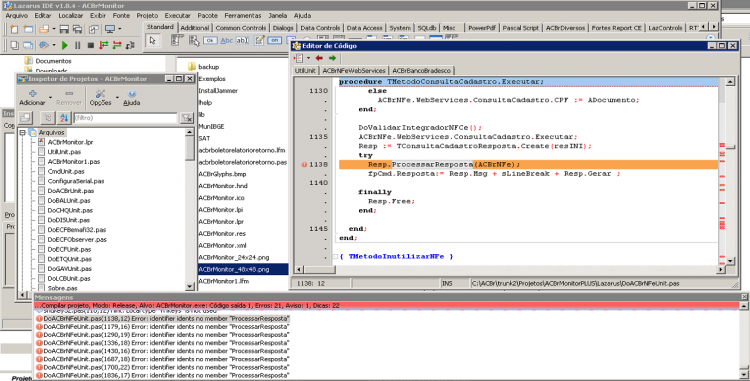Select DoACBrUnit.pas in the project tree
Viewport: 750px width, 381px height.
[x=71, y=191]
